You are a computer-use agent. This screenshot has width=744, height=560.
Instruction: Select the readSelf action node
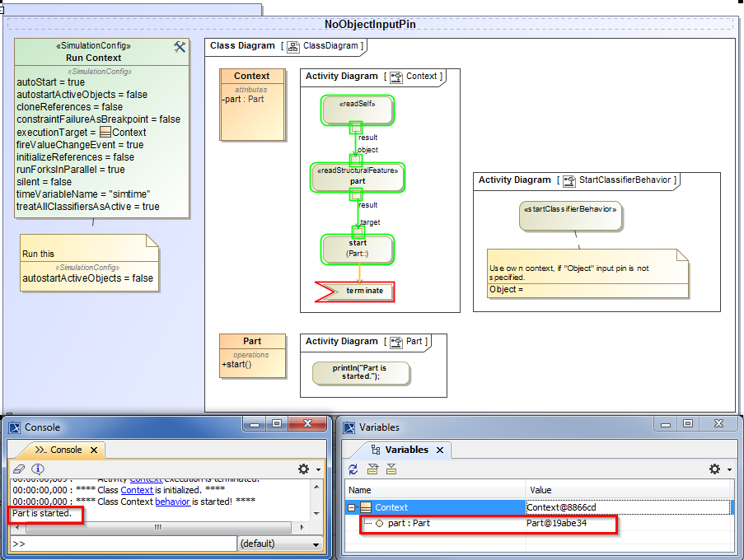pos(358,110)
